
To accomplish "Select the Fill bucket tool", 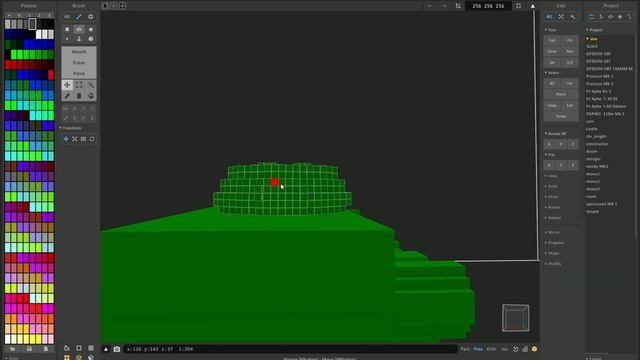I will [91, 96].
